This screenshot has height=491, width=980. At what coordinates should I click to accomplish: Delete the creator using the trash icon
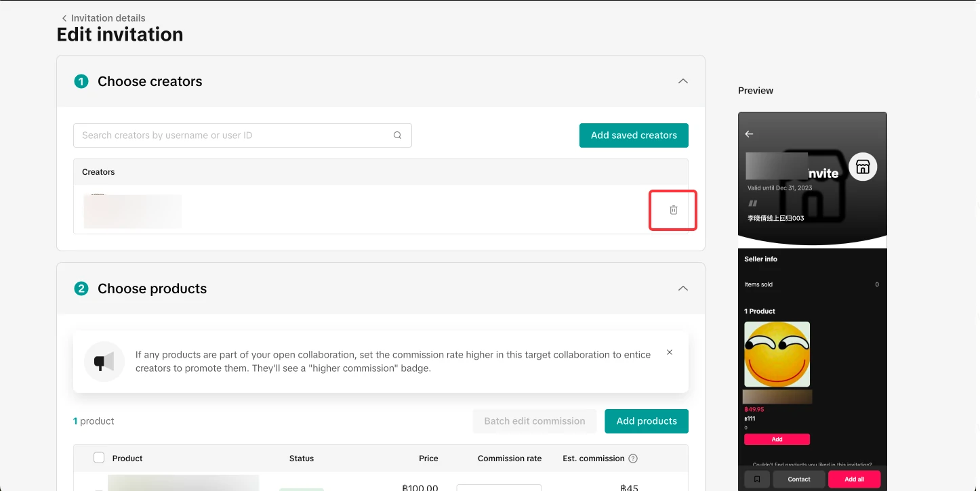(x=673, y=210)
